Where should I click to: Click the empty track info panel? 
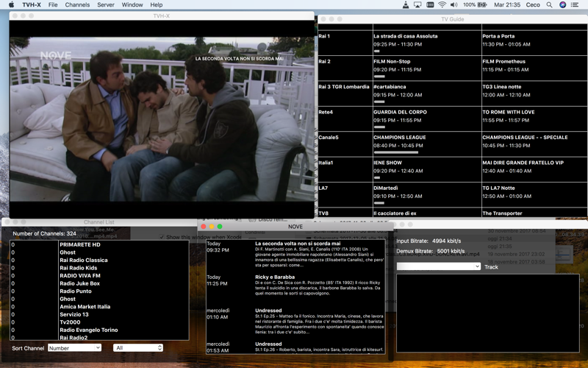click(488, 313)
